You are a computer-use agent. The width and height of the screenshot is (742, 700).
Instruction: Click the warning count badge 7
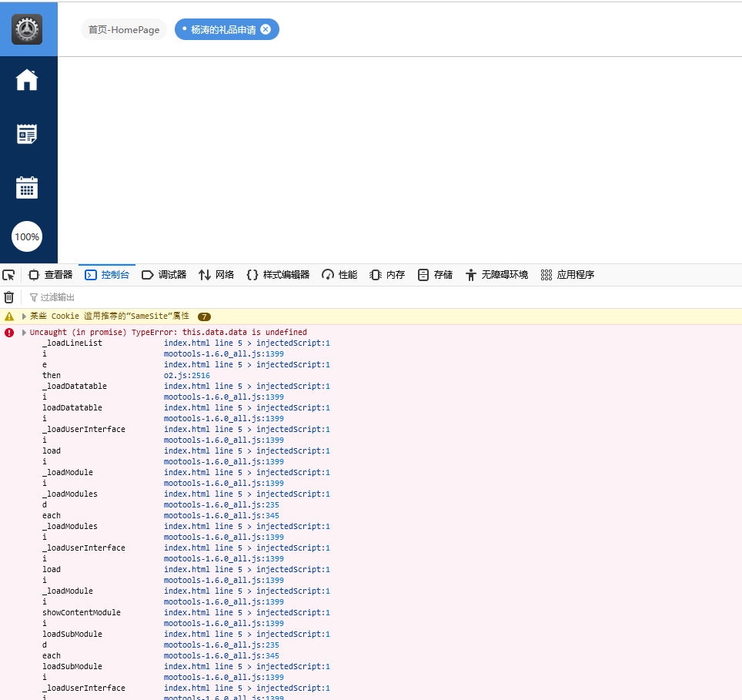point(205,317)
